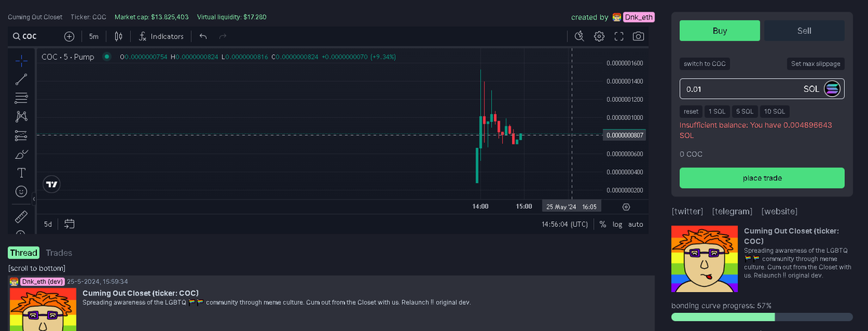Open price scale settings gear
Viewport: 868px width, 331px height.
tap(626, 206)
